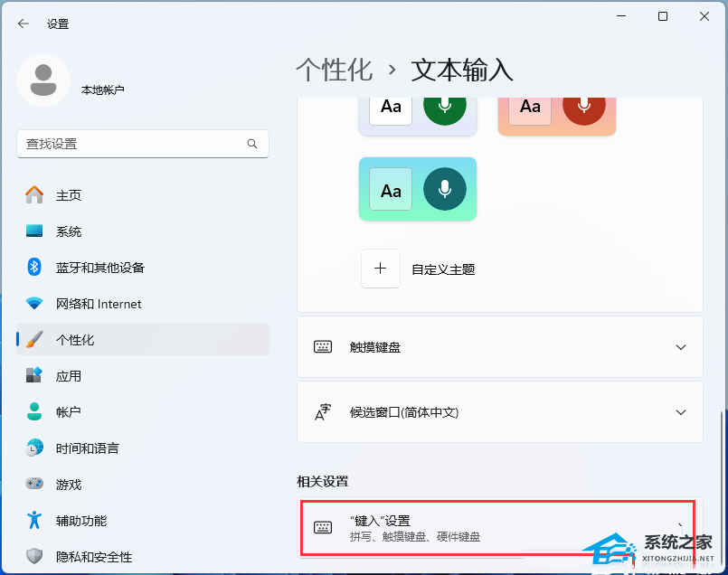Click 相关设置 heading text
This screenshot has height=575, width=728.
(x=323, y=481)
